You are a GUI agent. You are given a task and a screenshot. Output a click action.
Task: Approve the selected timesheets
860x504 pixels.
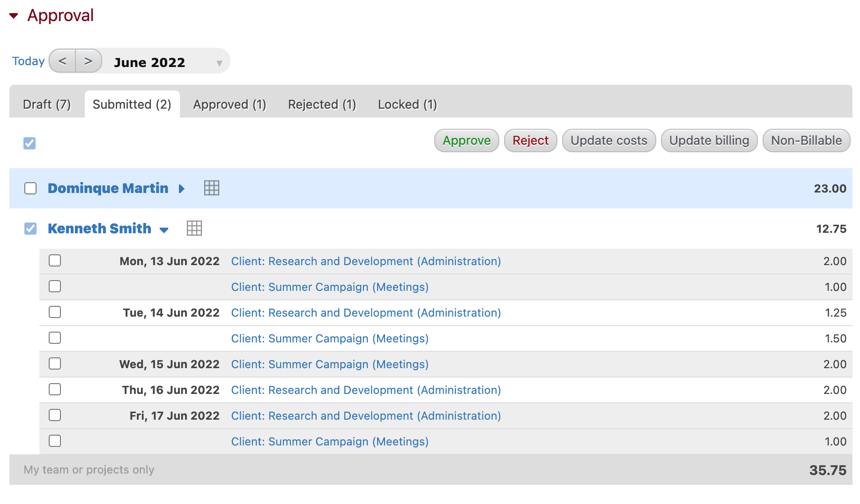tap(466, 141)
